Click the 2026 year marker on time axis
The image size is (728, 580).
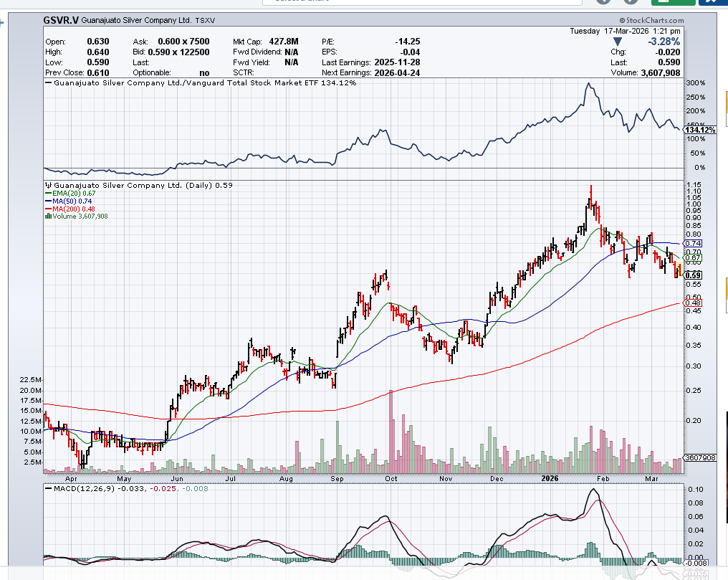click(550, 477)
